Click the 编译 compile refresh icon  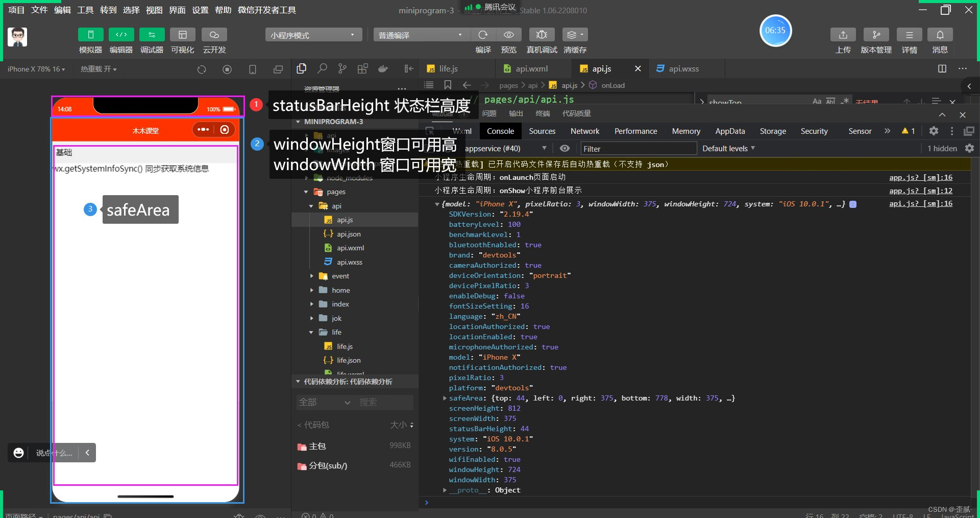[x=483, y=35]
